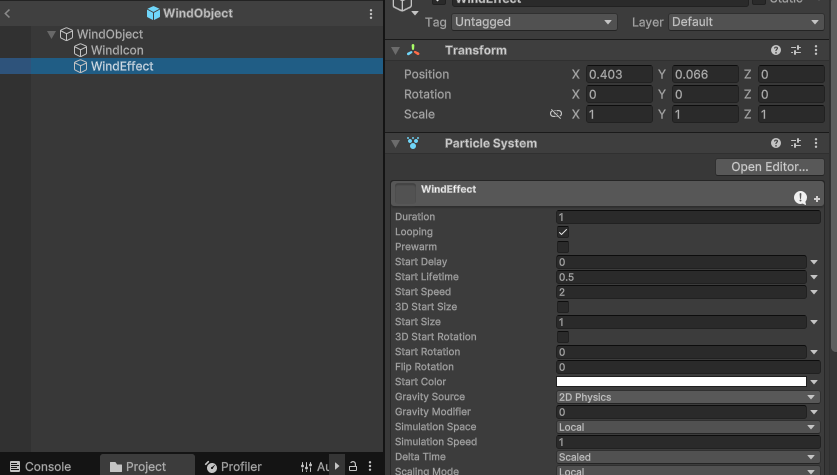Edit the Rotation X field
Viewport: 837px width, 475px height.
pos(619,94)
